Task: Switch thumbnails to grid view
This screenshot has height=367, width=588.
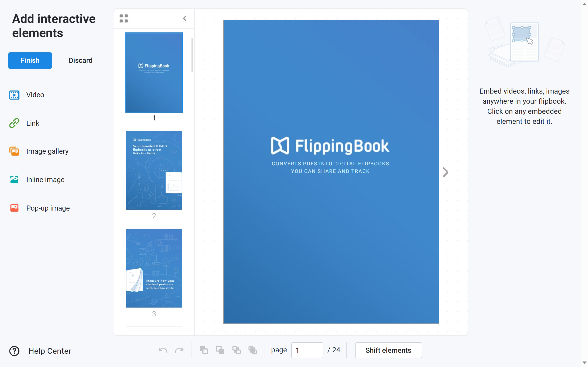Action: click(124, 18)
